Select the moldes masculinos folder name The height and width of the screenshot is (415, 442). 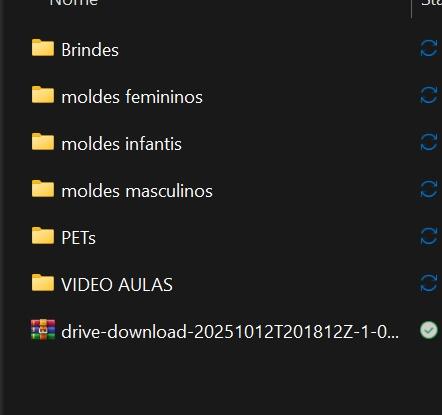(x=137, y=191)
